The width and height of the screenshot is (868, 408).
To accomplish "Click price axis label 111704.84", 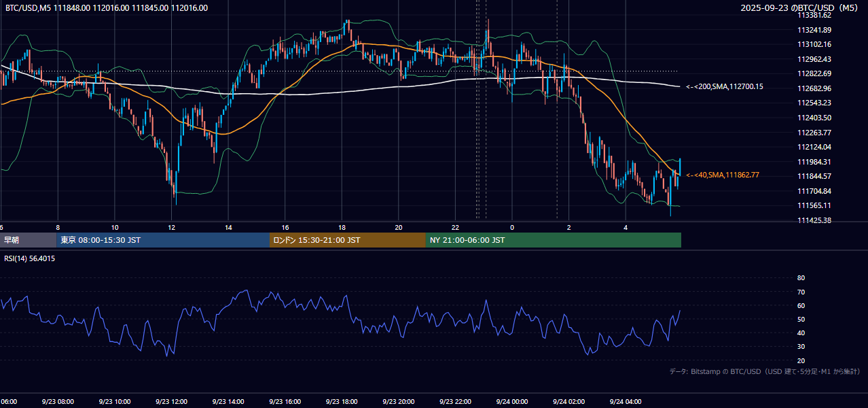I will (814, 191).
